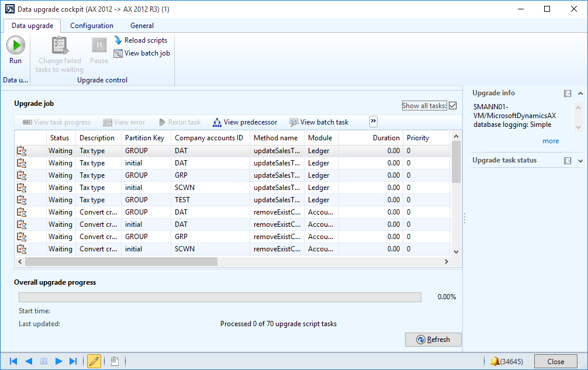Click the overall upgrade progress bar

220,298
